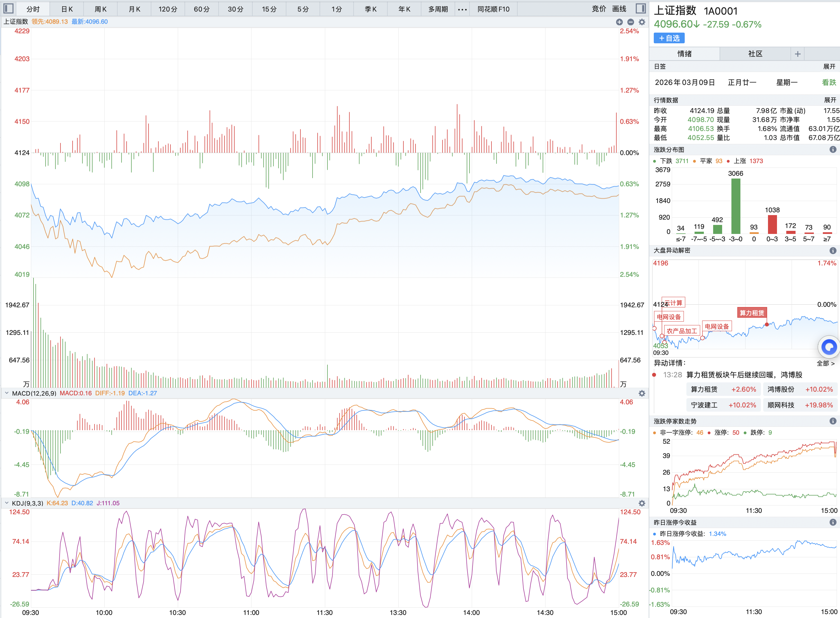This screenshot has width=840, height=618.
Task: View all anomalies via 全部 link
Action: coord(825,363)
